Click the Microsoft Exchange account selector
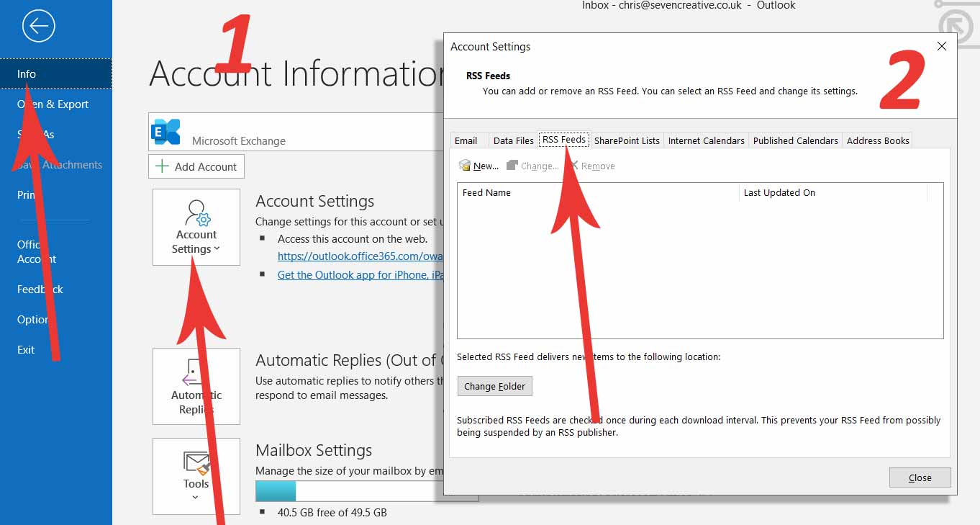 coord(296,132)
